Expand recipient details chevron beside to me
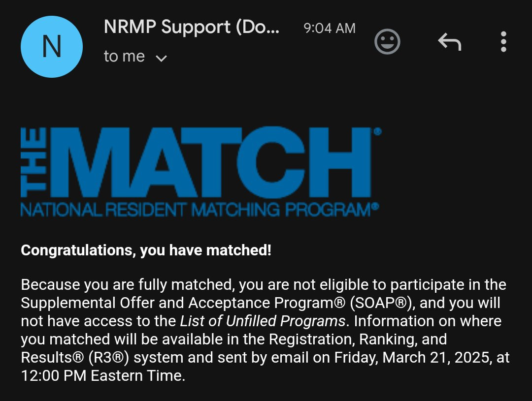 161,58
